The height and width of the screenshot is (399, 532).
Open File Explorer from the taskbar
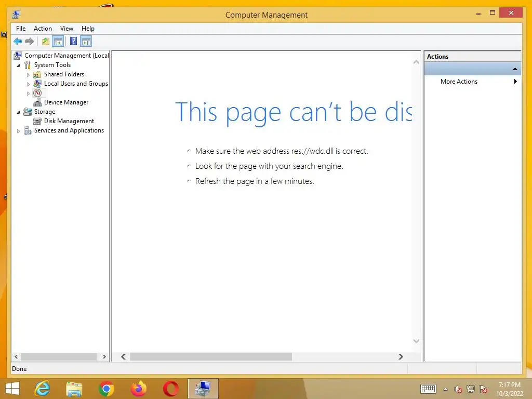point(74,389)
